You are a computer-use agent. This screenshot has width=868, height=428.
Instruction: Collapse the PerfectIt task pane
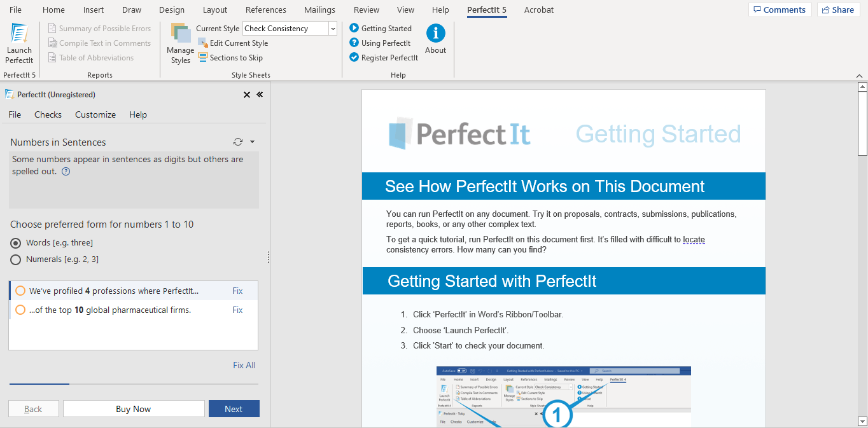[259, 95]
